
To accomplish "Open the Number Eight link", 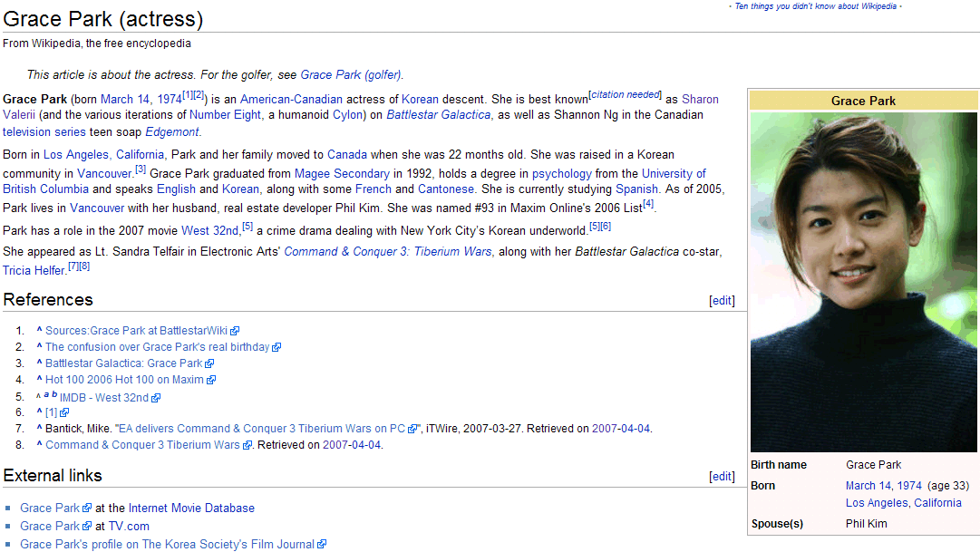I will (225, 115).
